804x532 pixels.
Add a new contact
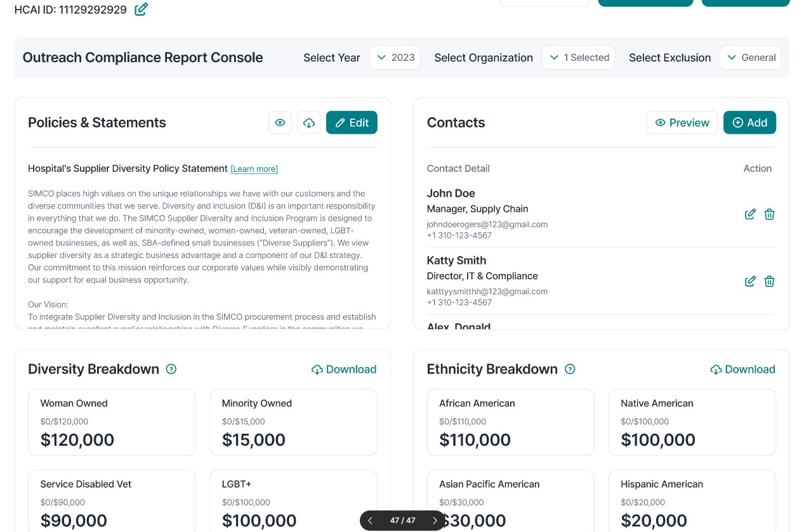(x=749, y=122)
